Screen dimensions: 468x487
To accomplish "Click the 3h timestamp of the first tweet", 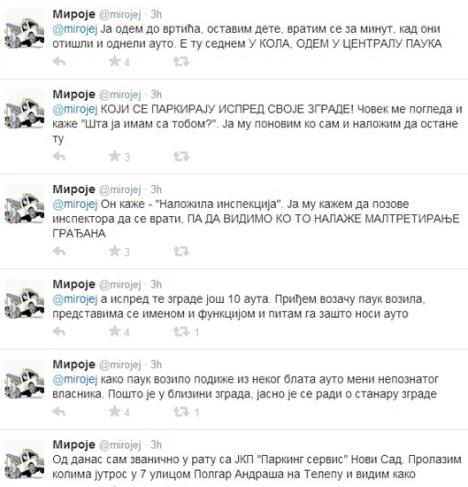I will 156,14.
